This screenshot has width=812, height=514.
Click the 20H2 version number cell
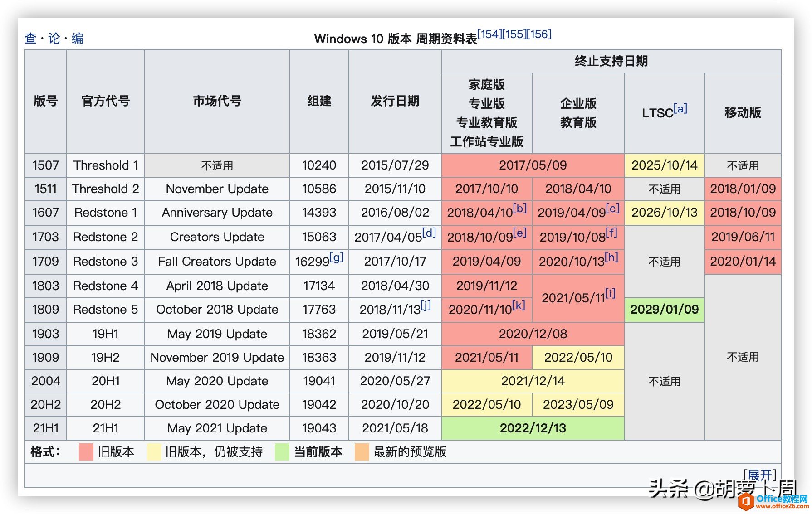coord(46,405)
